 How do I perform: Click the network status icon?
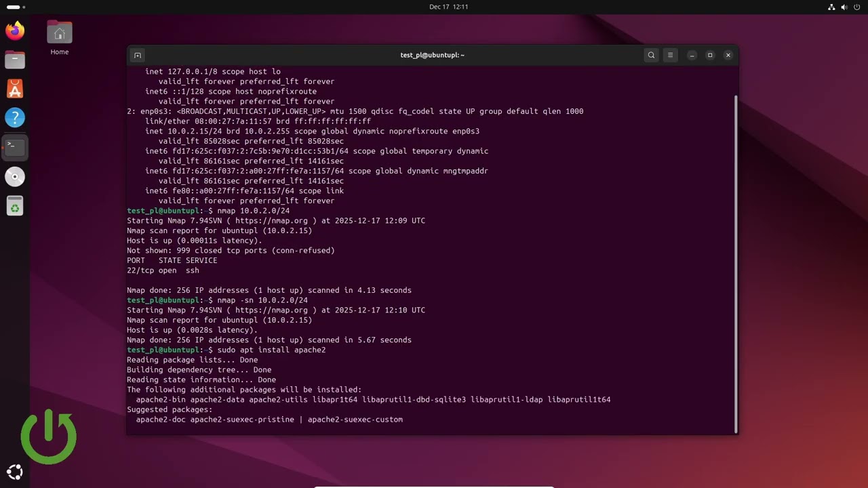tap(832, 7)
